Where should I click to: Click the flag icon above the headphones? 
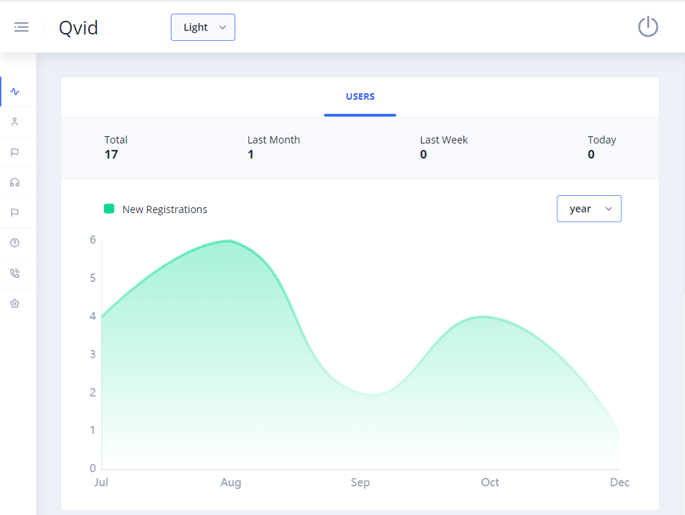(x=15, y=153)
